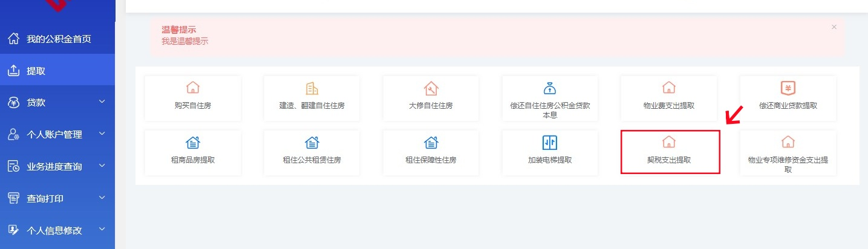Dismiss the 温馨提示 alert banner
The height and width of the screenshot is (249, 868).
834,27
